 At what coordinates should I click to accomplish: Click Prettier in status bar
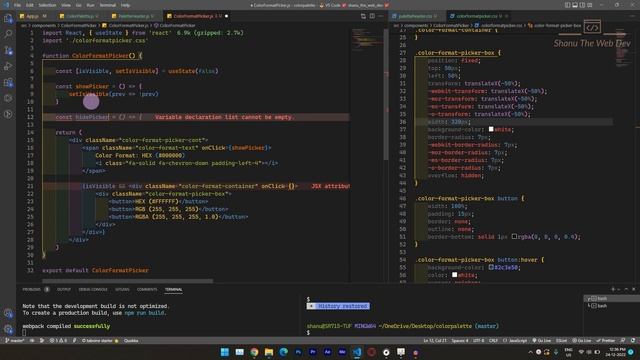click(x=606, y=340)
